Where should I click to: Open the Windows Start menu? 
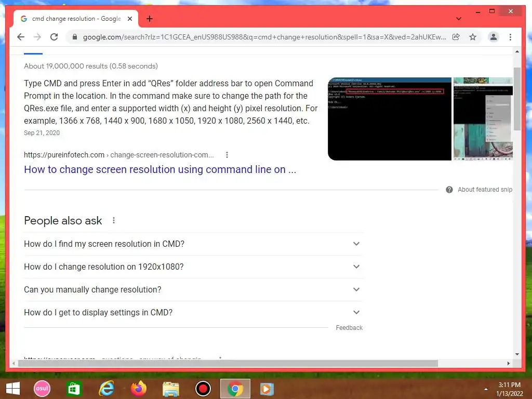pos(13,389)
